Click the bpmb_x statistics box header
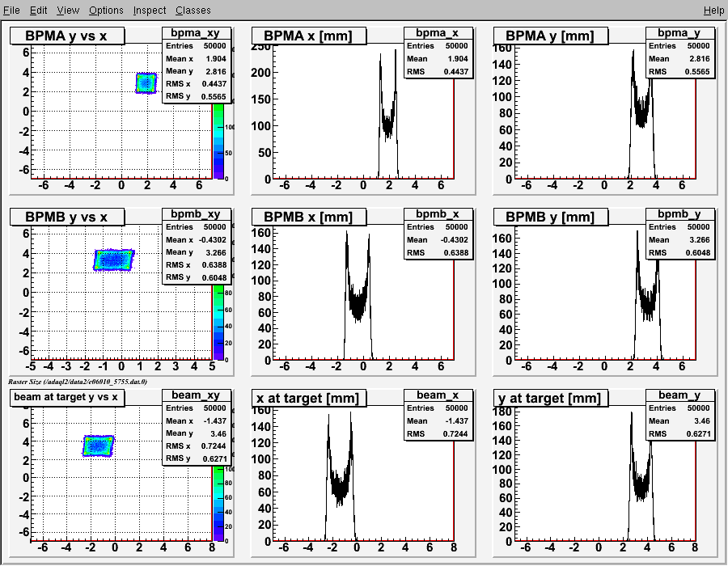This screenshot has height=566, width=728. tap(438, 214)
